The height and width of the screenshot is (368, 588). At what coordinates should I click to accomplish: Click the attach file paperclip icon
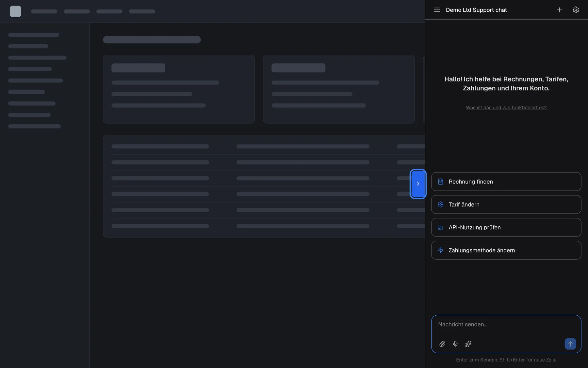(442, 344)
